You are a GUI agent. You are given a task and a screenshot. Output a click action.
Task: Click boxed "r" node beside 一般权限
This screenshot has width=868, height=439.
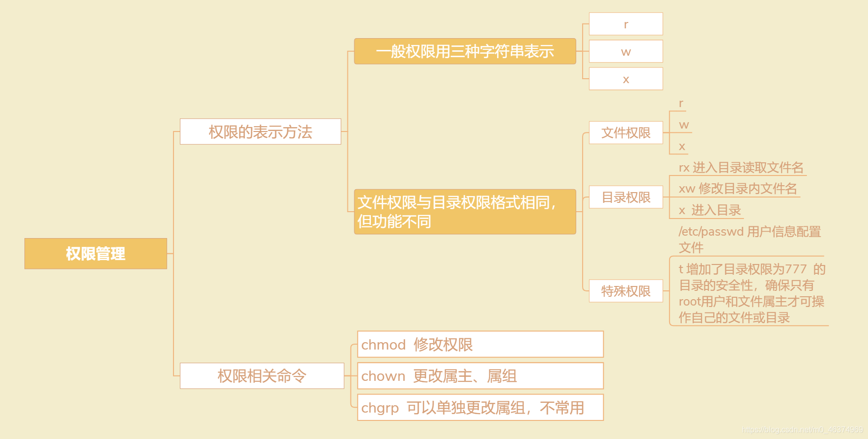tap(626, 24)
